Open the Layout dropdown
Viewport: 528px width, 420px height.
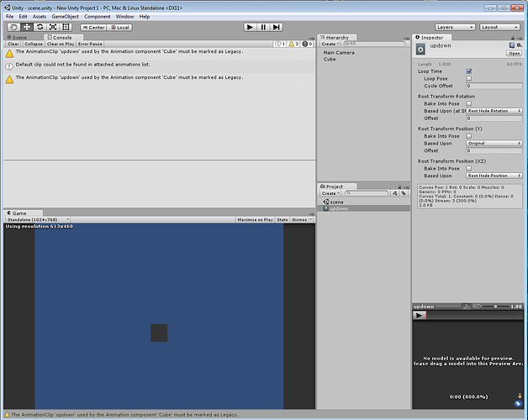(499, 27)
